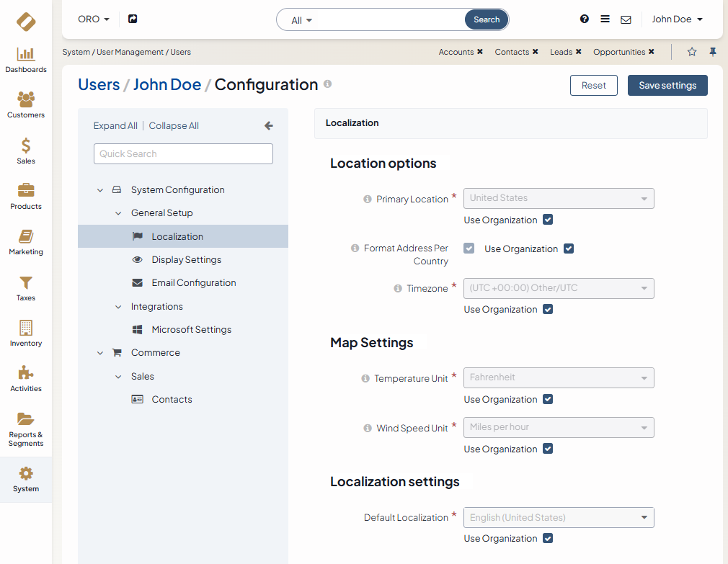Click the help question mark icon
The width and height of the screenshot is (728, 564).
[585, 19]
